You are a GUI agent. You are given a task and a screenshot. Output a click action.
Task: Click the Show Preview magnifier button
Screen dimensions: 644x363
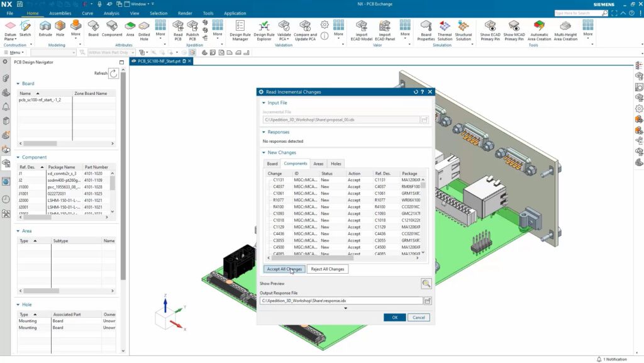426,283
